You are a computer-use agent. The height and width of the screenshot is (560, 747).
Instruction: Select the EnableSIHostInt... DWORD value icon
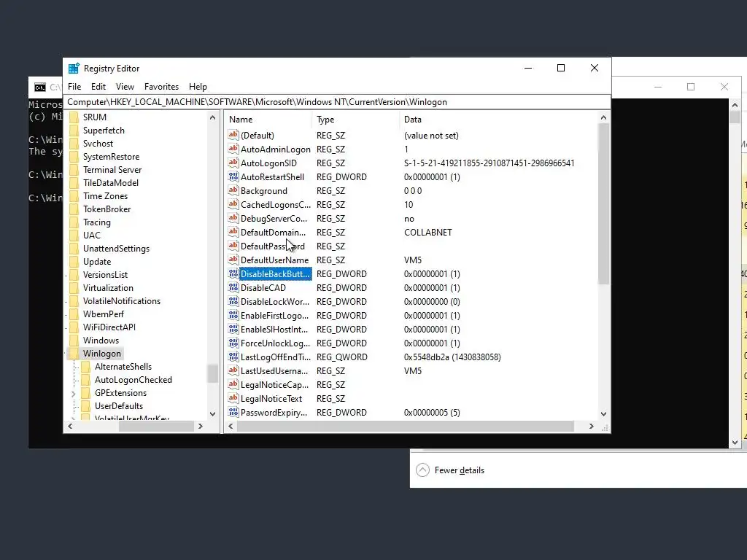pyautogui.click(x=233, y=329)
